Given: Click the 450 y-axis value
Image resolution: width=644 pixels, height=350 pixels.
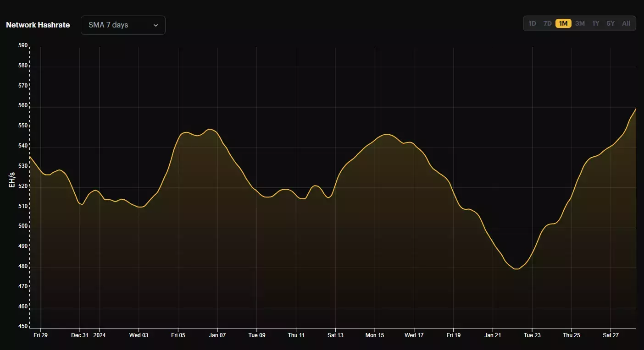Looking at the screenshot, I should point(22,327).
